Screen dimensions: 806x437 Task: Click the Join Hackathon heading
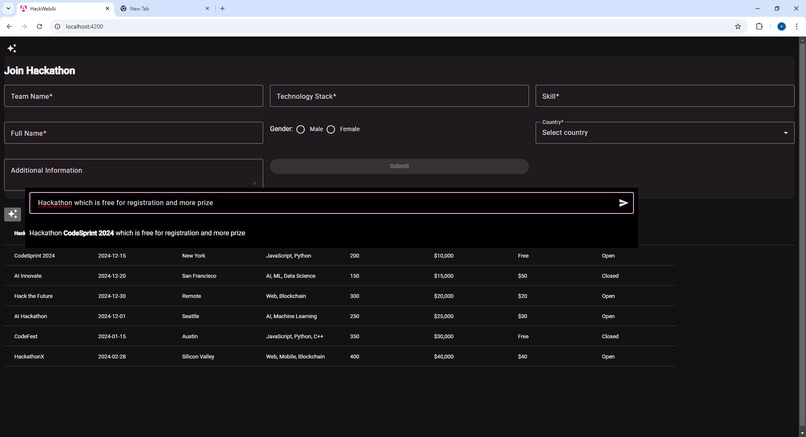click(x=40, y=70)
